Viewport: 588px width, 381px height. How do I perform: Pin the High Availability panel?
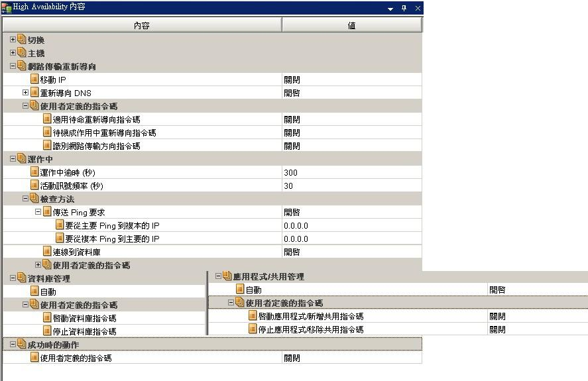(404, 8)
